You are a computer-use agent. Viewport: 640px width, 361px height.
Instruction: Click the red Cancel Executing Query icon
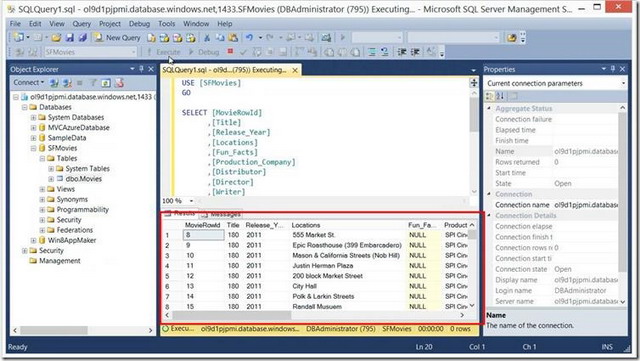[x=230, y=51]
